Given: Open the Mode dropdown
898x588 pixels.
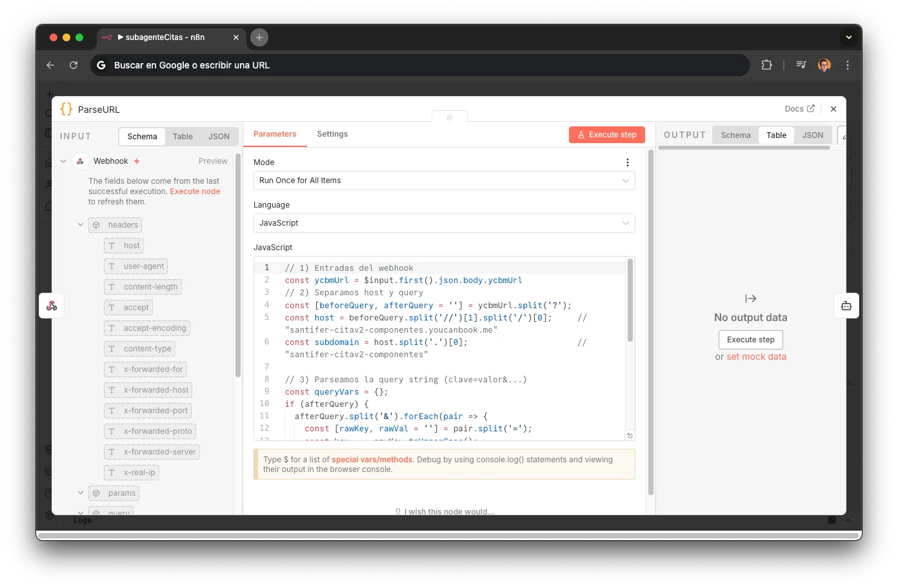Looking at the screenshot, I should pyautogui.click(x=444, y=181).
